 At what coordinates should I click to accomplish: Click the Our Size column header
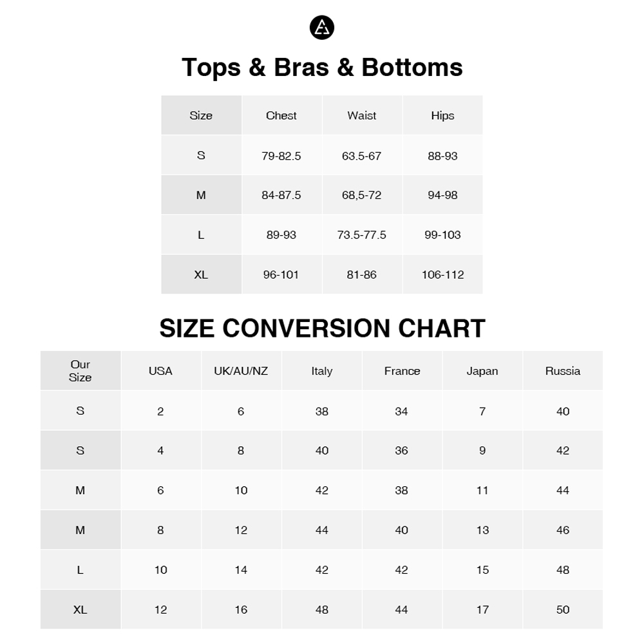tap(80, 371)
